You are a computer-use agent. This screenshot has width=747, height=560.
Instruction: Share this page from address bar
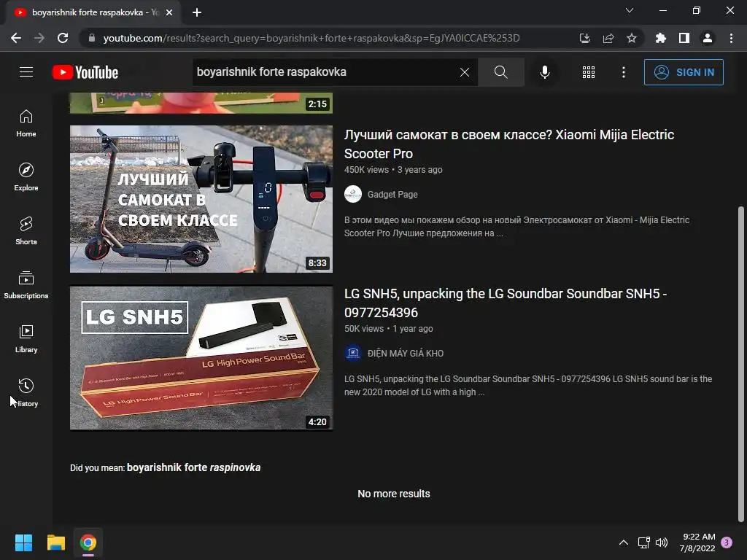click(x=608, y=38)
